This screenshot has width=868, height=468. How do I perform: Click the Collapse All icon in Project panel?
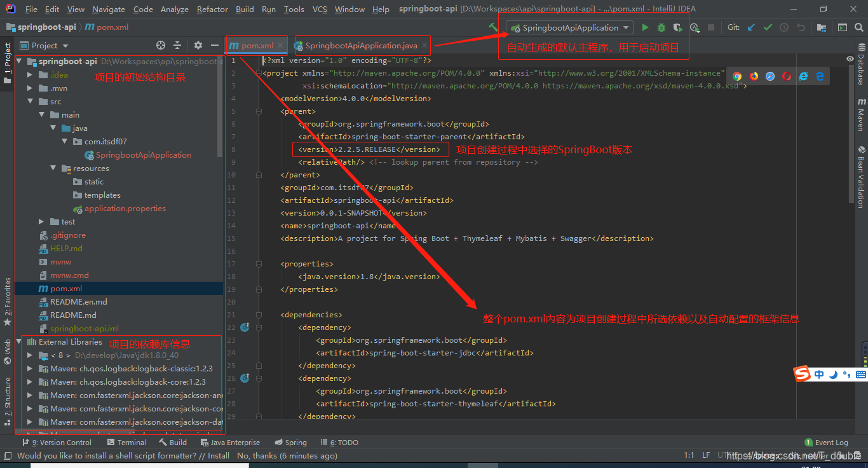[x=177, y=45]
